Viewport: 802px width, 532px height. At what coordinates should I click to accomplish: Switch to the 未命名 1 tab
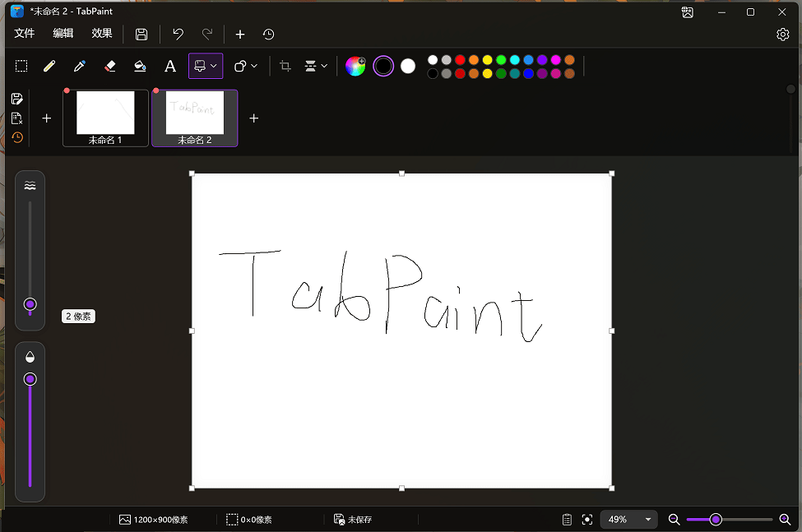[x=105, y=118]
